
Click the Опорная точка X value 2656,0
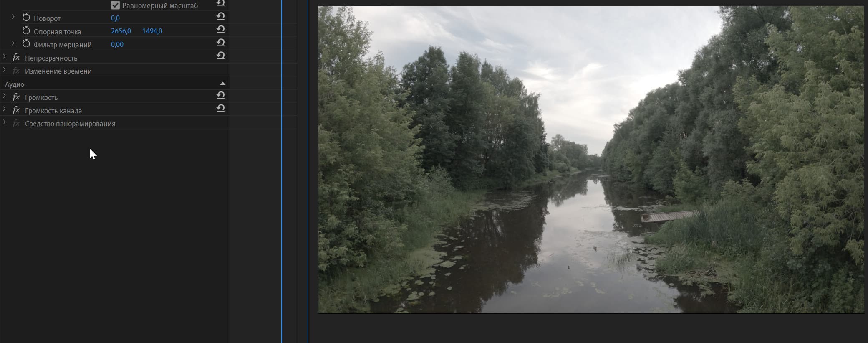coord(121,31)
